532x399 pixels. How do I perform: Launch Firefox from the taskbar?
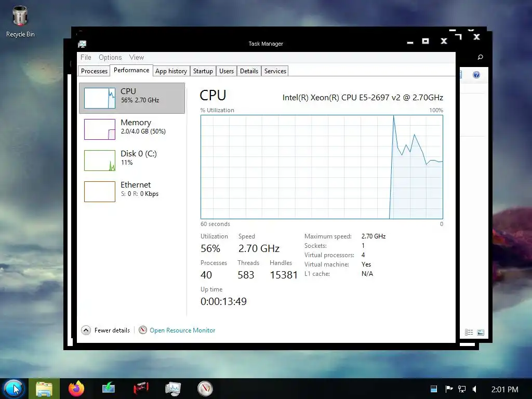pyautogui.click(x=76, y=389)
